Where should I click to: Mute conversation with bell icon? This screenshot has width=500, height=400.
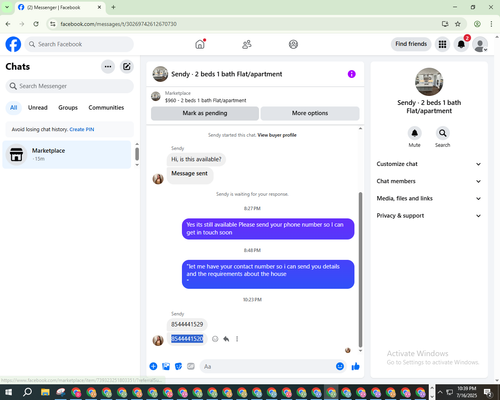[414, 133]
